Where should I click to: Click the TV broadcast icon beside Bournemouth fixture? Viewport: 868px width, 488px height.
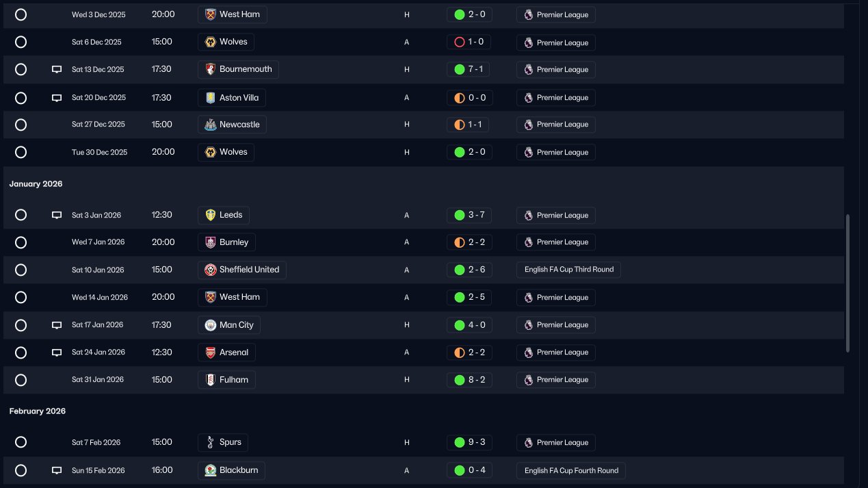[x=57, y=70]
